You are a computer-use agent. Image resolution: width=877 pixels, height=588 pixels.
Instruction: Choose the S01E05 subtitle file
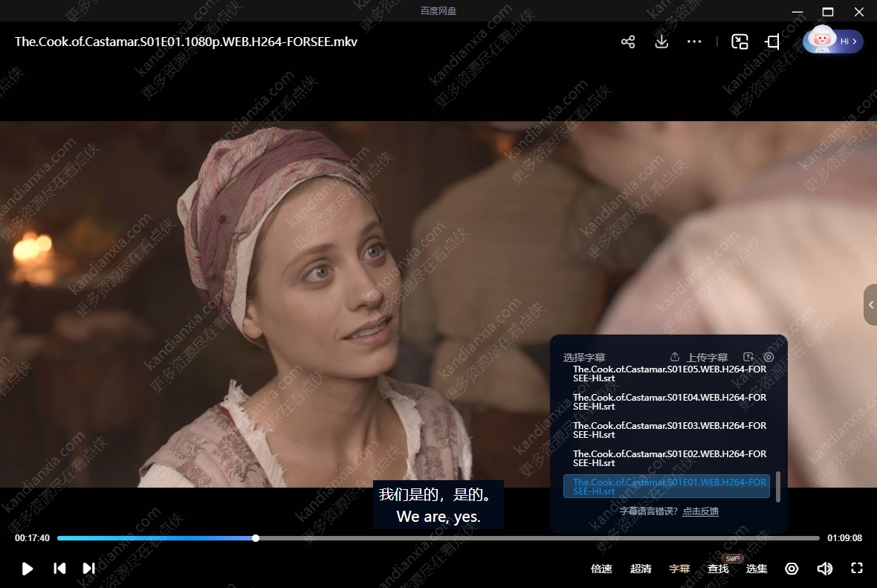[x=669, y=374]
